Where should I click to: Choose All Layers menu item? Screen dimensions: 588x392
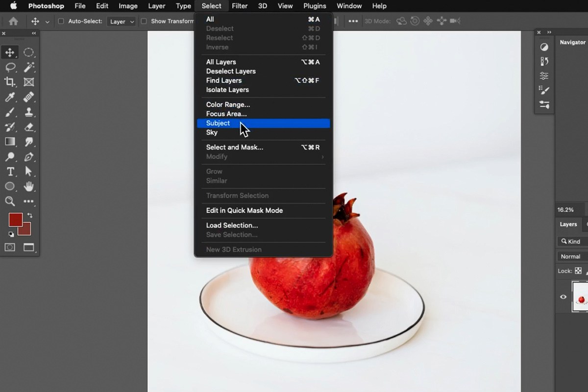[x=264, y=62]
